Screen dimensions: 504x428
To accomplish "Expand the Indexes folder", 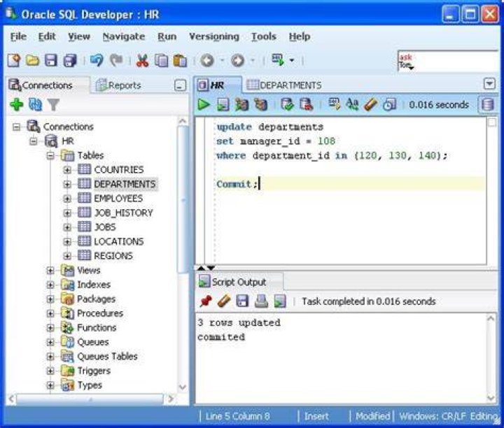I will pyautogui.click(x=50, y=285).
